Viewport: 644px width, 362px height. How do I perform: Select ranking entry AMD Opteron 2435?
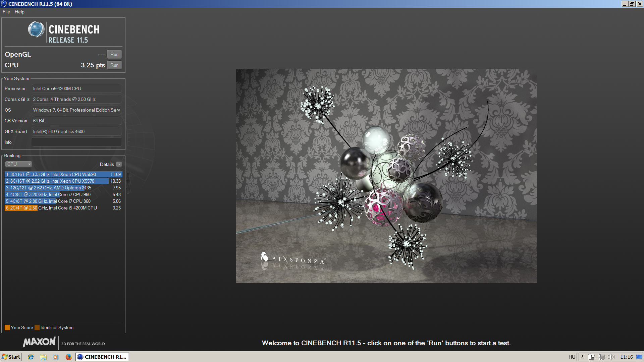[x=63, y=188]
